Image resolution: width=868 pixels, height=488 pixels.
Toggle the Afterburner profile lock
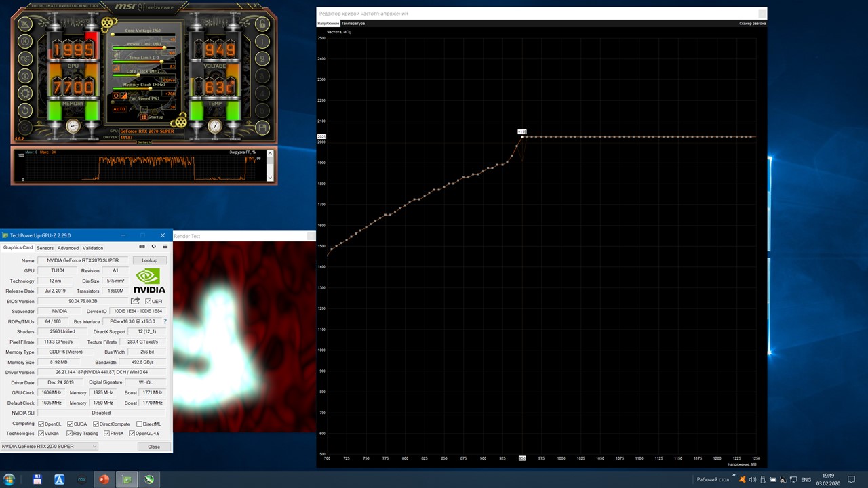click(x=263, y=24)
